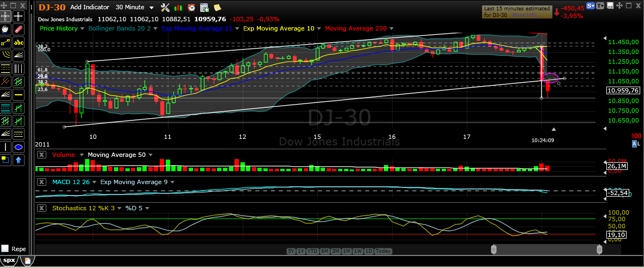Grab the left time-range slider handle
Image resolution: width=644 pixels, height=268 pixels.
494,249
